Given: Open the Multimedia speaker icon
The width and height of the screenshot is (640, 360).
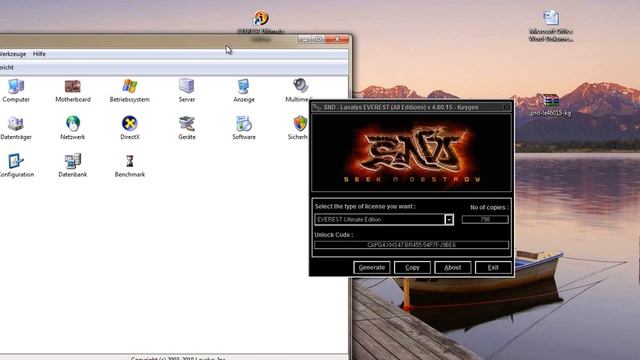Looking at the screenshot, I should [x=301, y=86].
